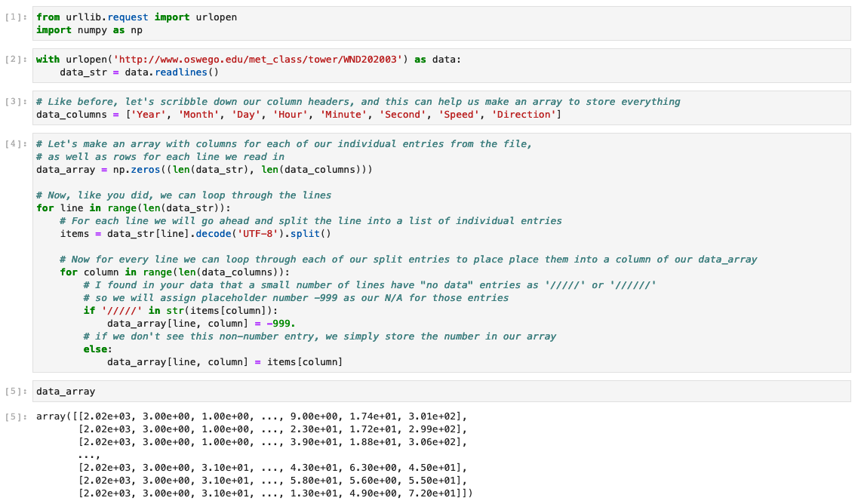Screen dimensions: 858x504
Task: Select the cell prompt labeled [3]
Action: (17, 102)
